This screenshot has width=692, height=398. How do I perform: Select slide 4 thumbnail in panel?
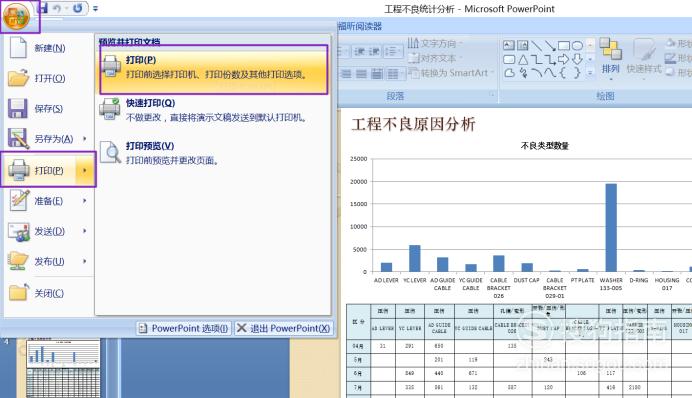[63, 368]
